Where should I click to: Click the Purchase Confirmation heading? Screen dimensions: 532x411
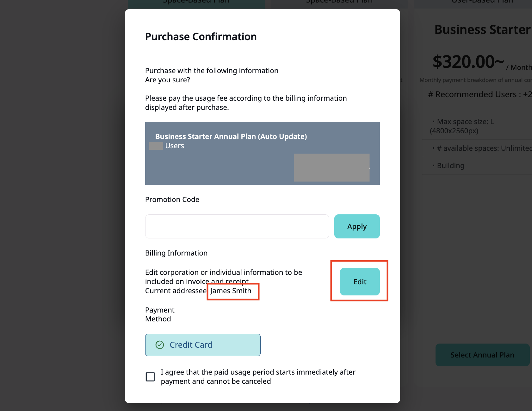[x=201, y=37]
